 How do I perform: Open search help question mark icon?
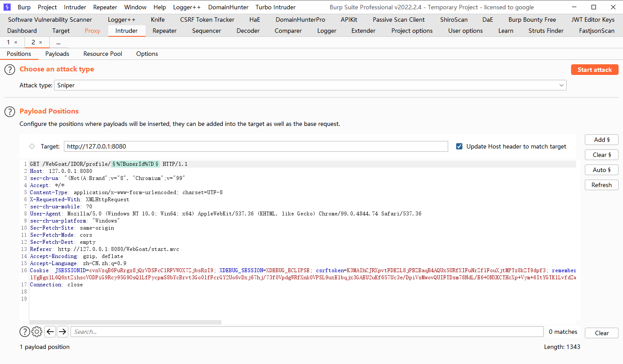pos(25,332)
